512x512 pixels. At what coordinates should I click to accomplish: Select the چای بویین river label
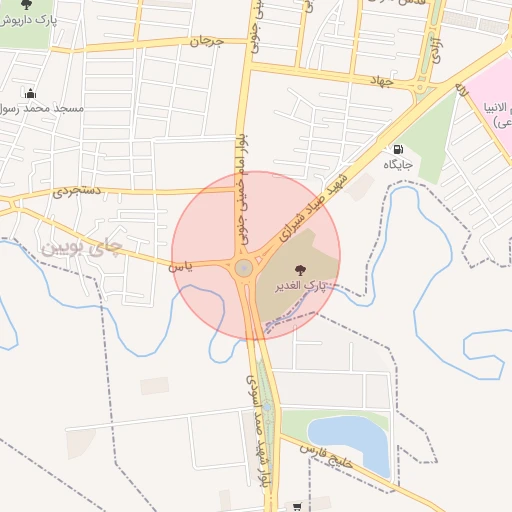(x=82, y=248)
